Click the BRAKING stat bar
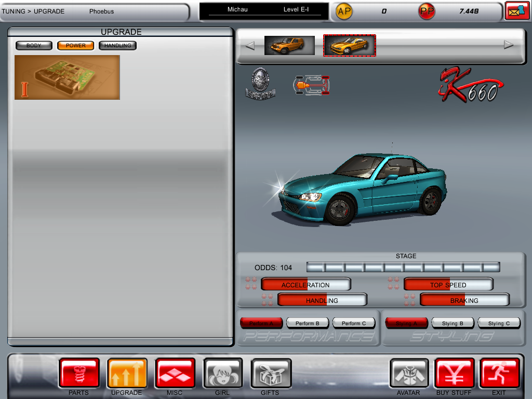 tap(465, 300)
